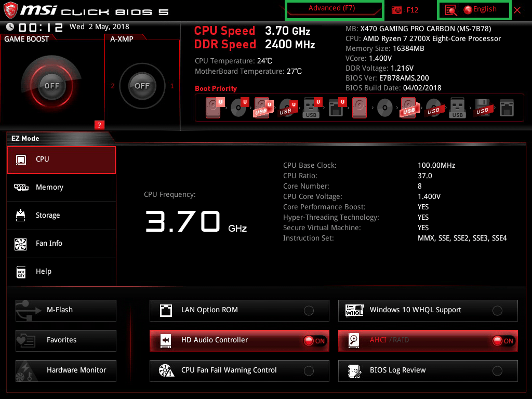Enable Windows 10 WHQL Support

pyautogui.click(x=428, y=311)
